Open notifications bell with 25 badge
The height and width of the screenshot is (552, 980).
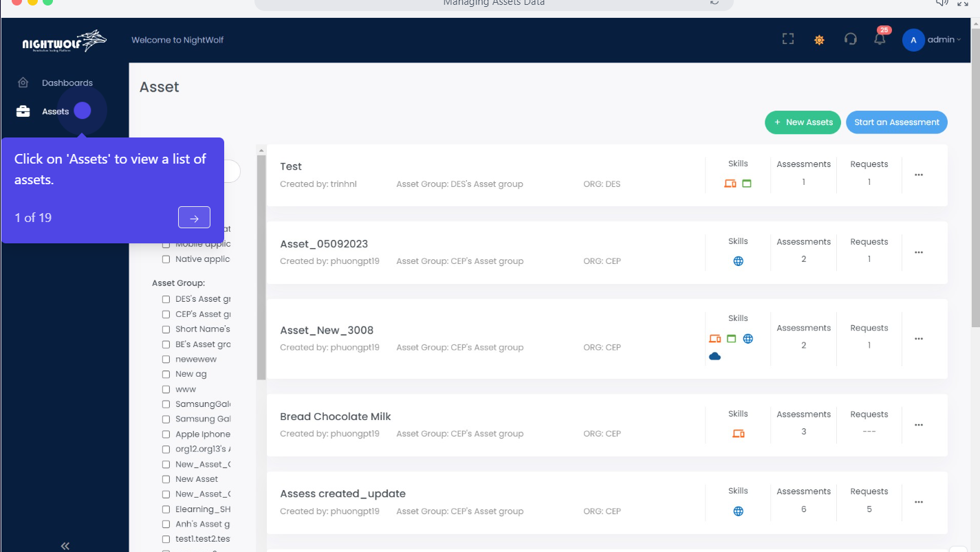(x=880, y=39)
